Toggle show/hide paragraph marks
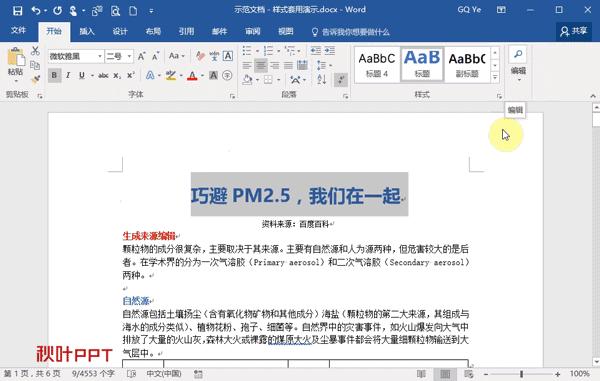 tap(341, 80)
